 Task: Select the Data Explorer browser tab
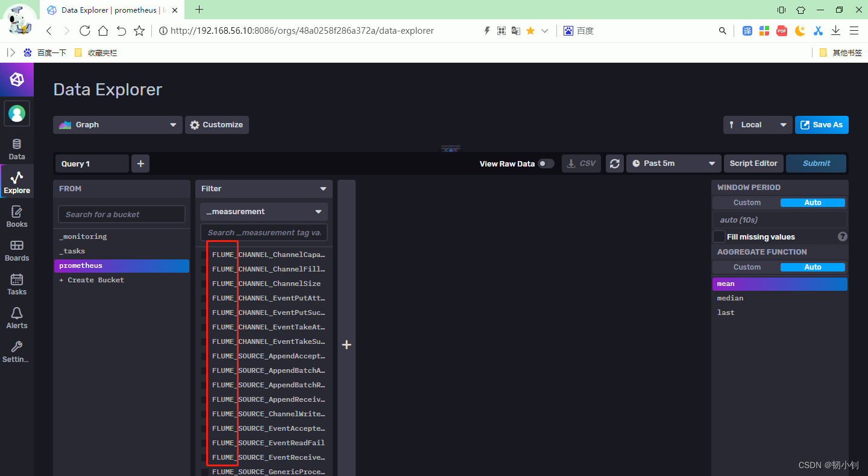[113, 10]
